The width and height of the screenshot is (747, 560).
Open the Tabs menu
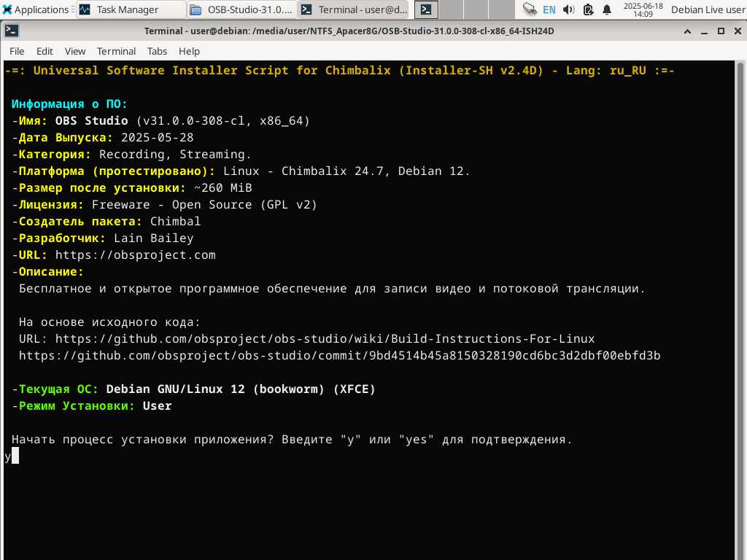pyautogui.click(x=157, y=51)
